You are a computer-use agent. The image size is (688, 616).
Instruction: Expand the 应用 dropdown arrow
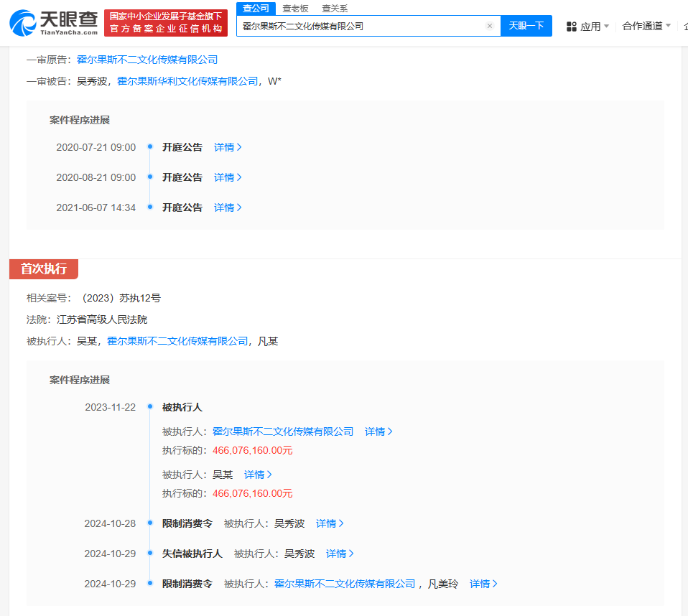point(606,27)
